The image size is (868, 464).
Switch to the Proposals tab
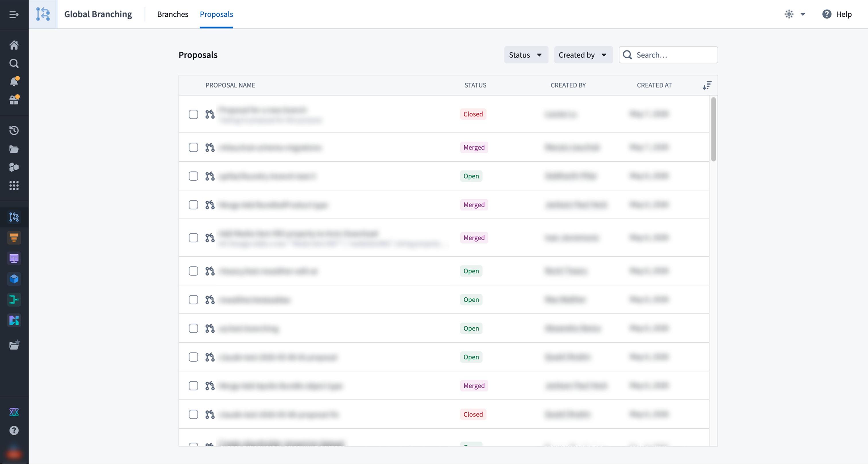tap(216, 14)
